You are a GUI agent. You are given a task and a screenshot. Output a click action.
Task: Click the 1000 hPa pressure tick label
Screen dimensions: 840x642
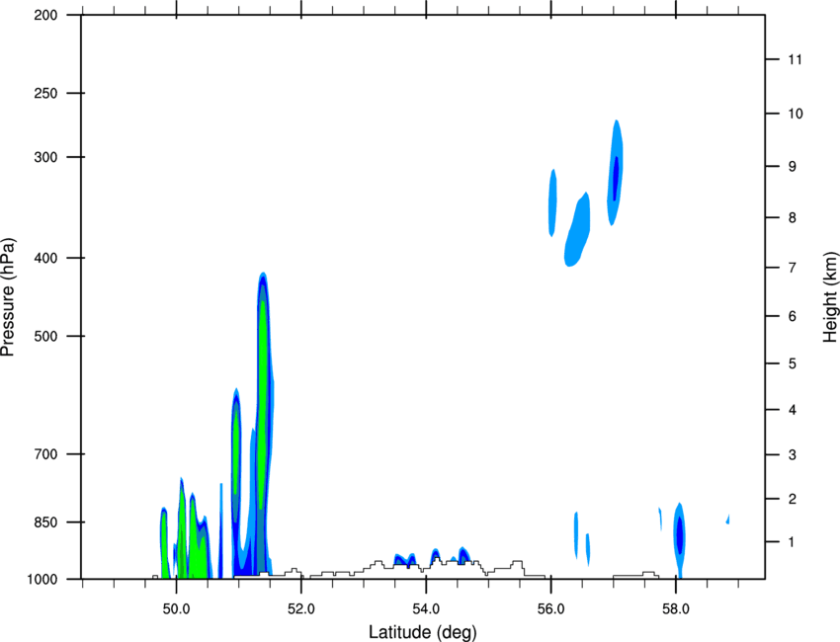(42, 580)
